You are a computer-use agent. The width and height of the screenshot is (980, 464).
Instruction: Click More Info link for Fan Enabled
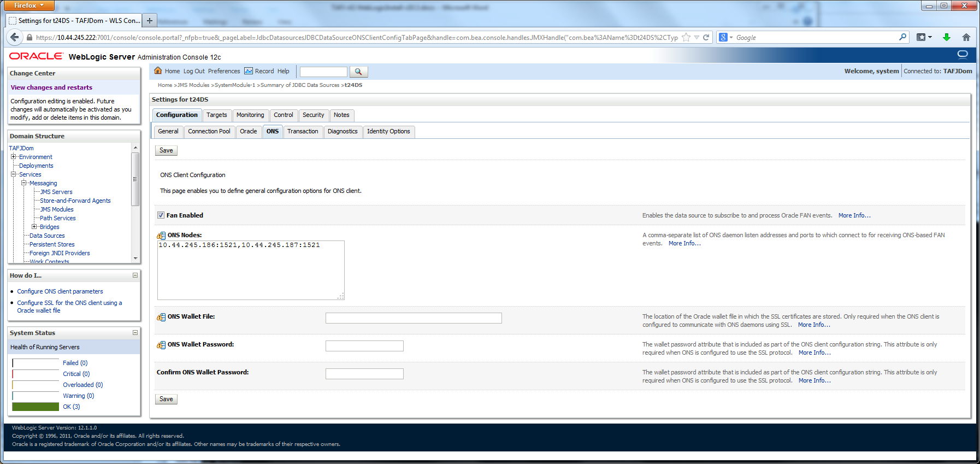(854, 215)
